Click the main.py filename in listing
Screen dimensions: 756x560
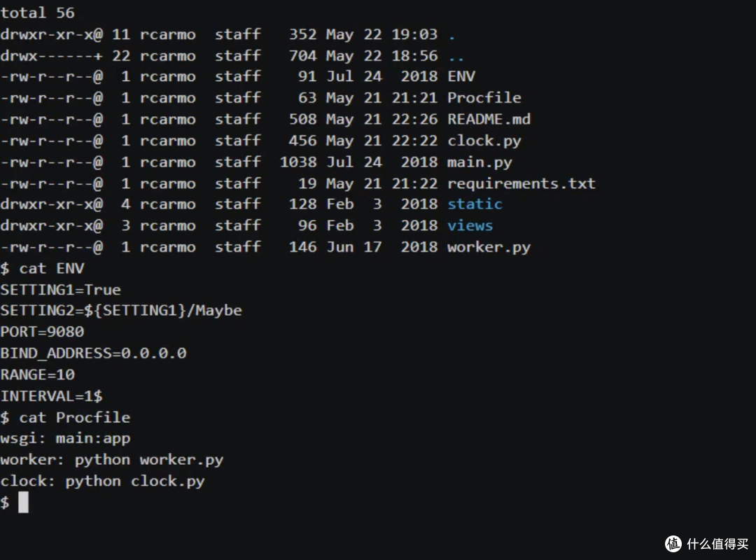[479, 162]
